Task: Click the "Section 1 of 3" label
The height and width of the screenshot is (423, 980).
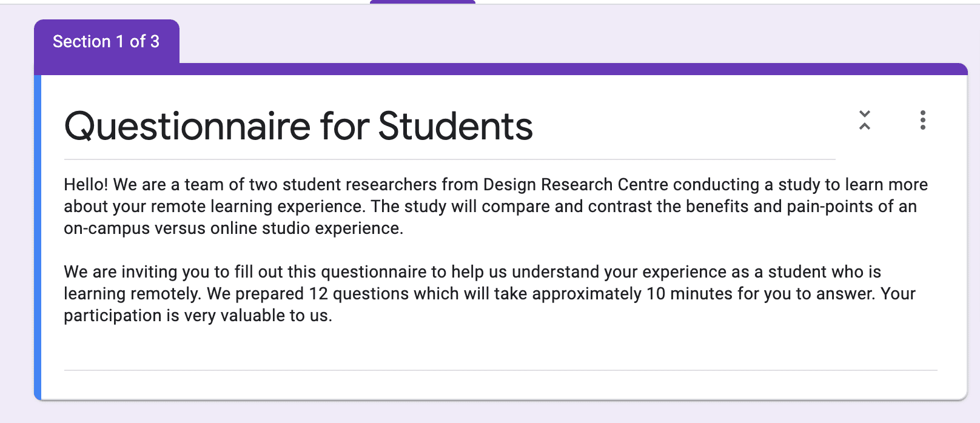Action: 106,41
